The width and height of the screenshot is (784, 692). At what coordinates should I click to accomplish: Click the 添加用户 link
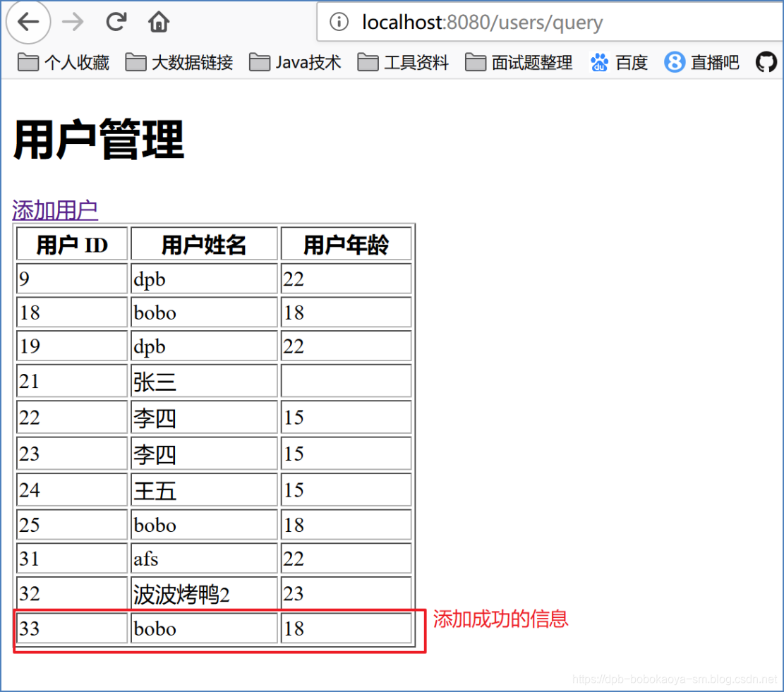(55, 210)
